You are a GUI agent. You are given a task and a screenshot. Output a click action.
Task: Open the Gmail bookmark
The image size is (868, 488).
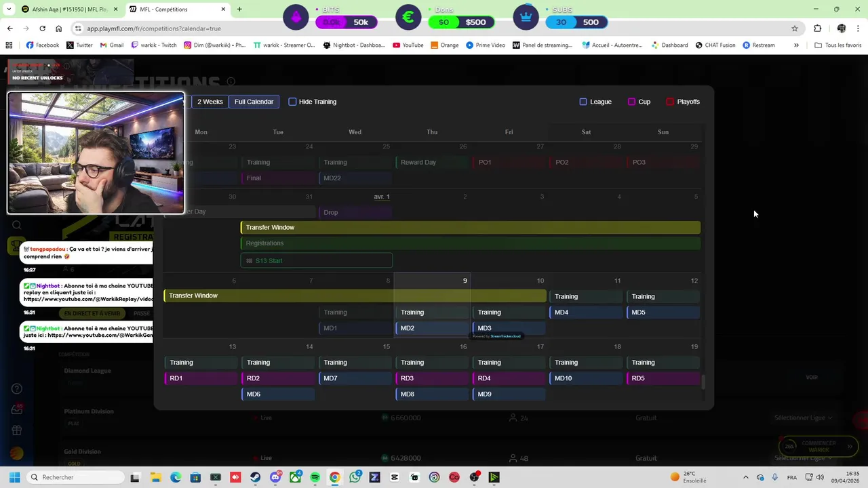tap(112, 45)
